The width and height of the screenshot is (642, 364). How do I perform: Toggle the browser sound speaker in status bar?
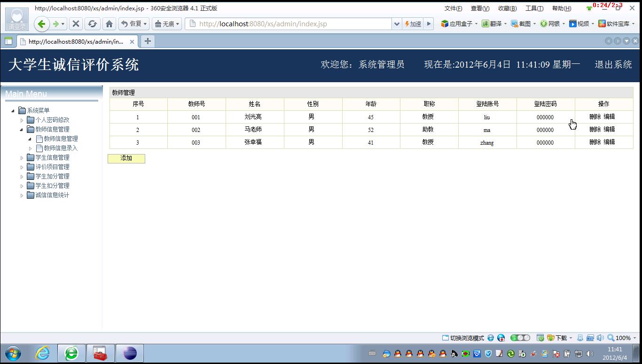(x=600, y=338)
